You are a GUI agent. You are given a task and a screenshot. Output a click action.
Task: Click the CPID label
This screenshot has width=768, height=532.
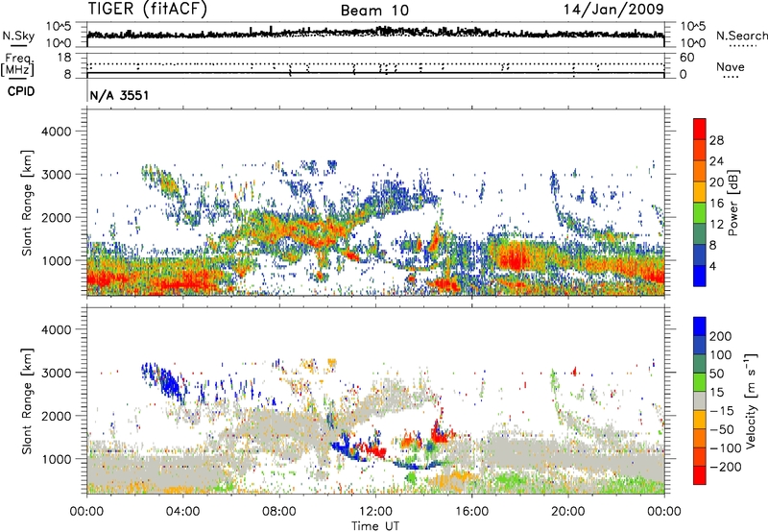(21, 91)
